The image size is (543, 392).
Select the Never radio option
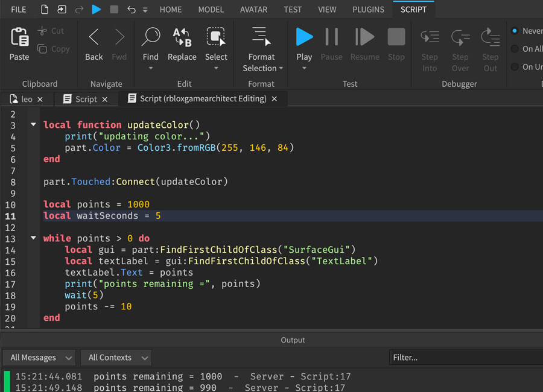[x=515, y=31]
